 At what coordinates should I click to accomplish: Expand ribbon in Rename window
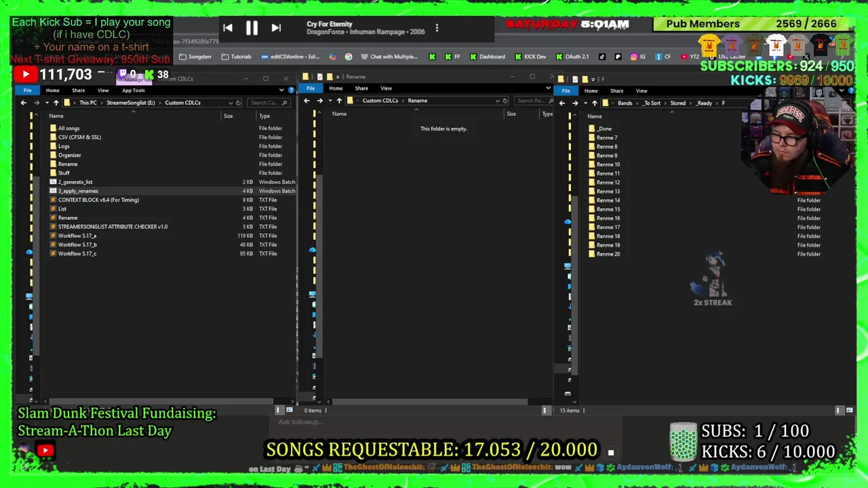[548, 88]
